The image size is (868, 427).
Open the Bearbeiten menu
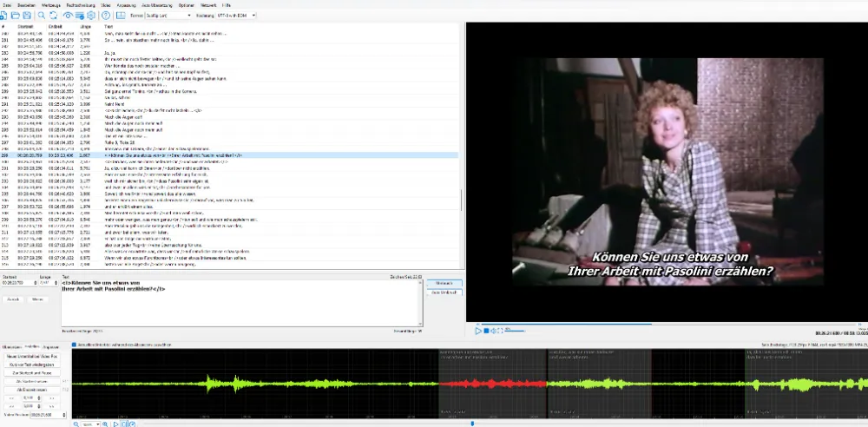(27, 4)
